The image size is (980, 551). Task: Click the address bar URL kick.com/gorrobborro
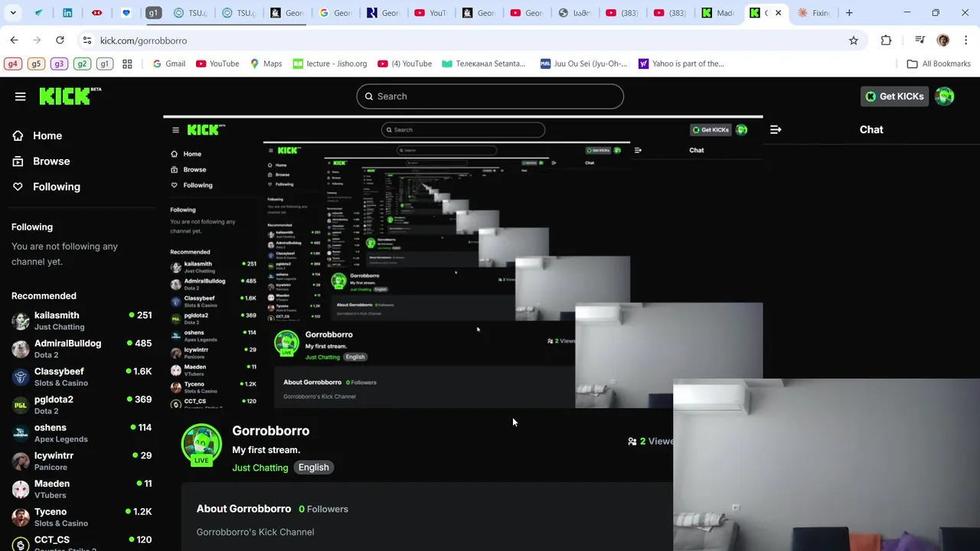click(x=143, y=41)
